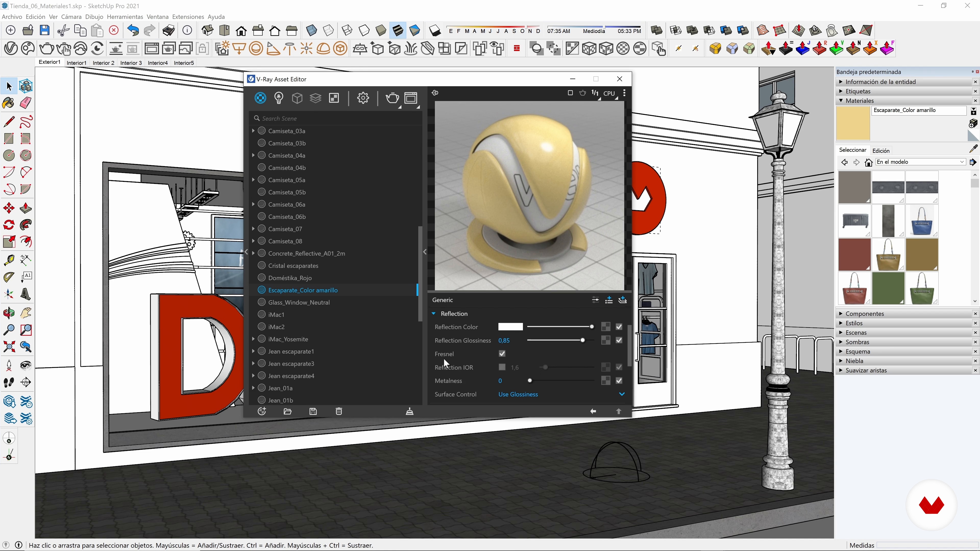This screenshot has height=551, width=980.
Task: Open the V-Ray Lights tab icon
Action: (279, 98)
